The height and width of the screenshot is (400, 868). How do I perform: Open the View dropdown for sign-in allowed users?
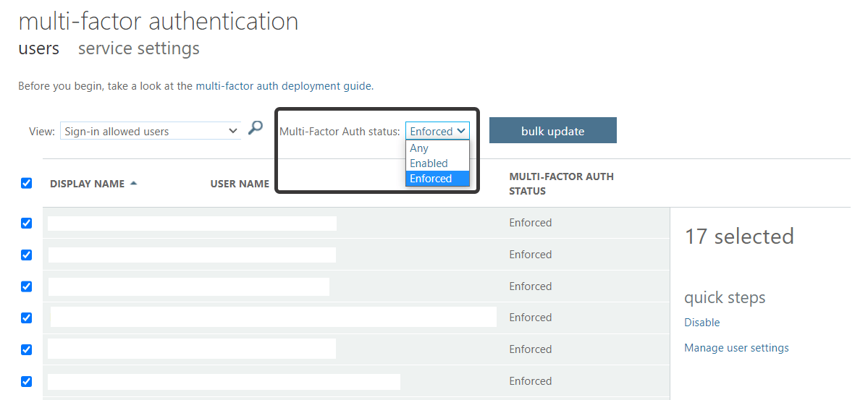coord(151,131)
